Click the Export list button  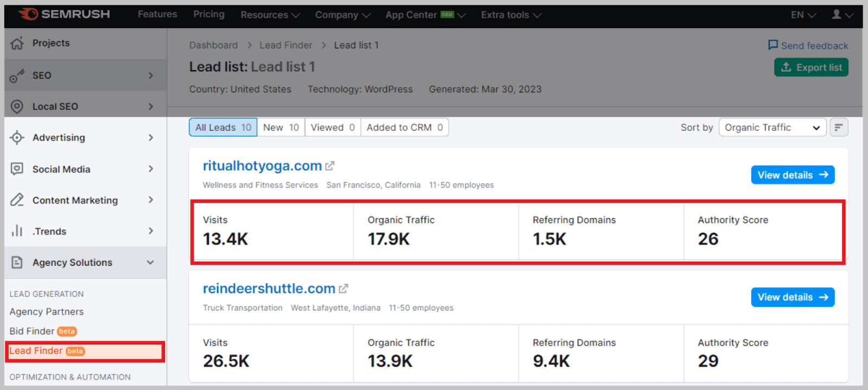(811, 67)
